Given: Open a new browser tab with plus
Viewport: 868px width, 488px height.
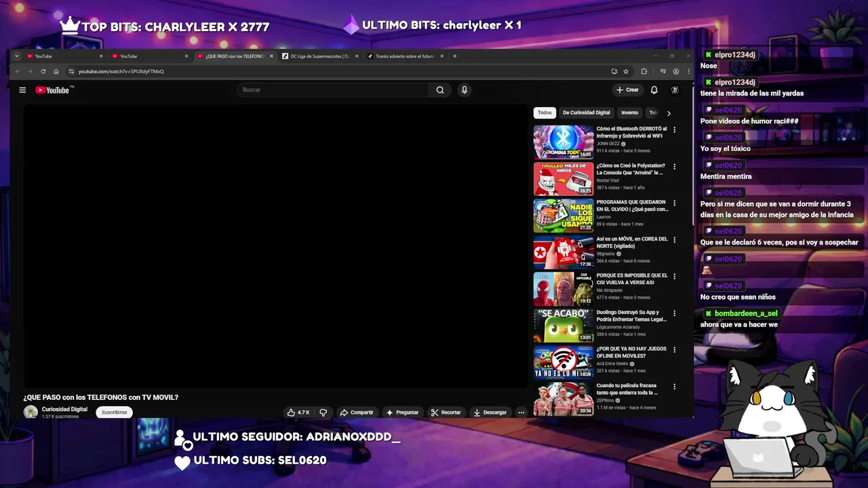Looking at the screenshot, I should coord(455,56).
